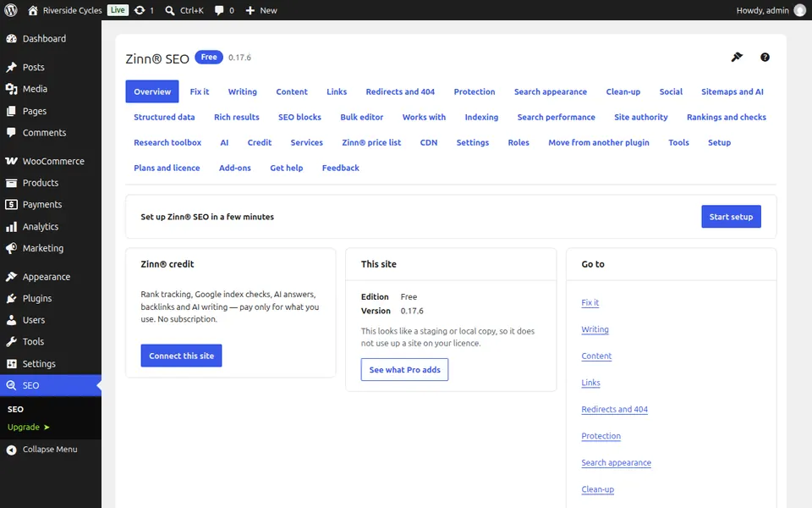Open the pin icon near help
Viewport: 812px width, 508px height.
[737, 57]
